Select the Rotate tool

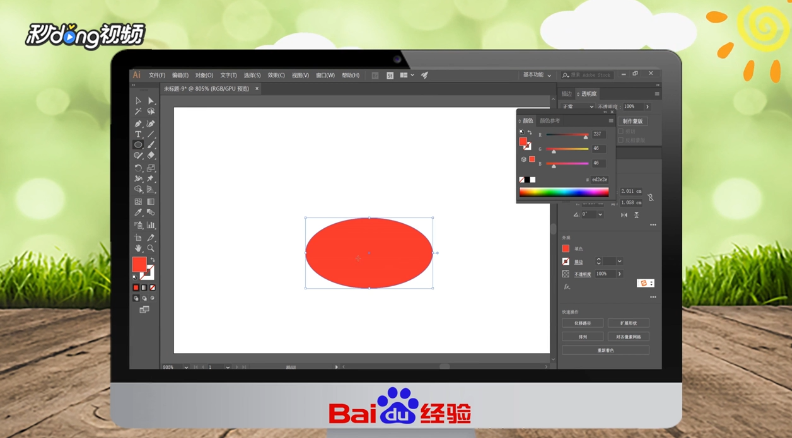pyautogui.click(x=138, y=168)
